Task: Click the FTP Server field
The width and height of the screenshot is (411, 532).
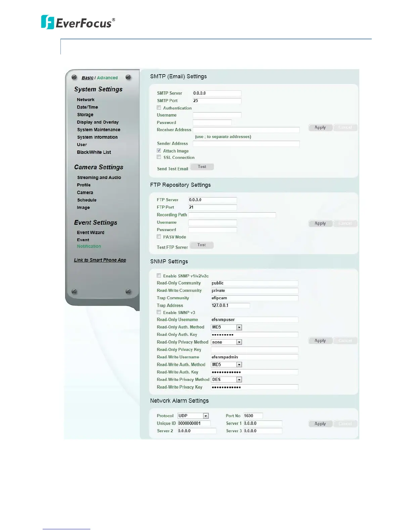Action: (x=213, y=200)
